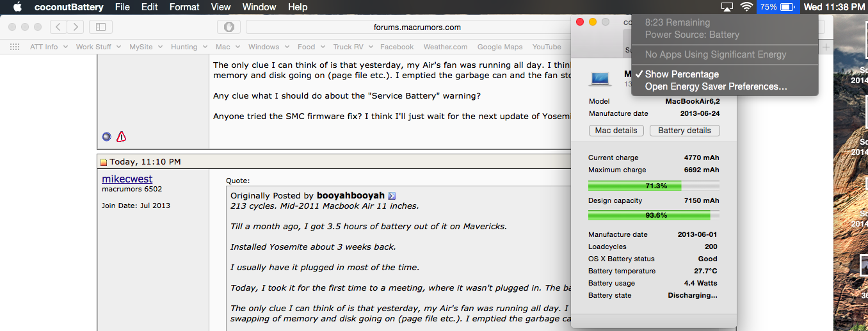Go back in Safari history
The height and width of the screenshot is (331, 868).
(58, 27)
